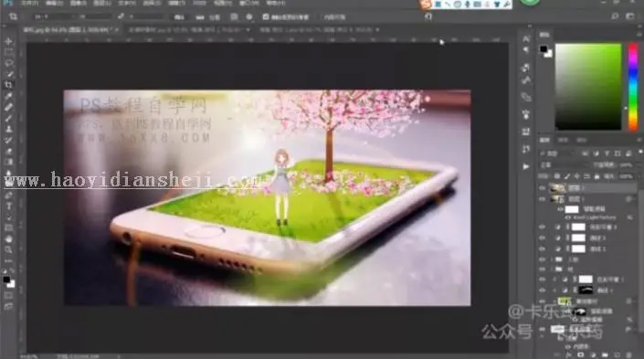
Task: Expand the first group folder in layers
Action: (x=552, y=259)
